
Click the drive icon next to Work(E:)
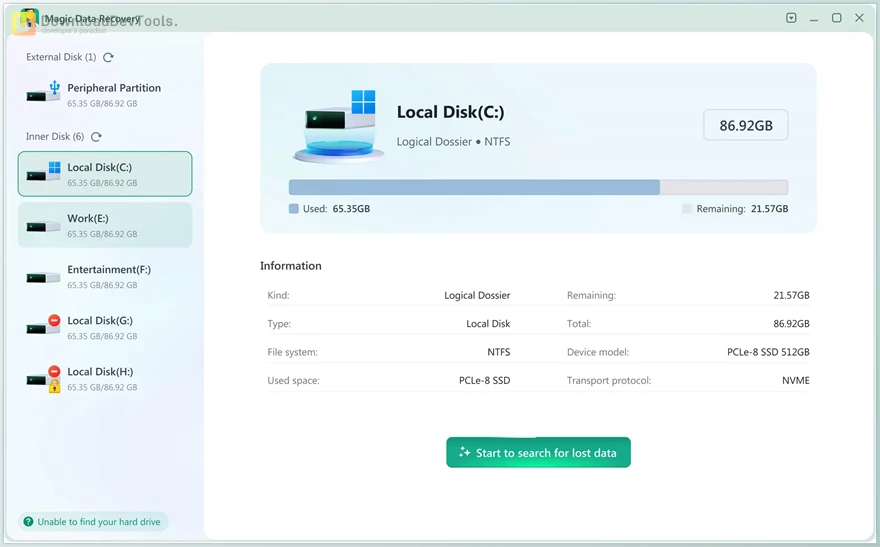click(x=44, y=226)
